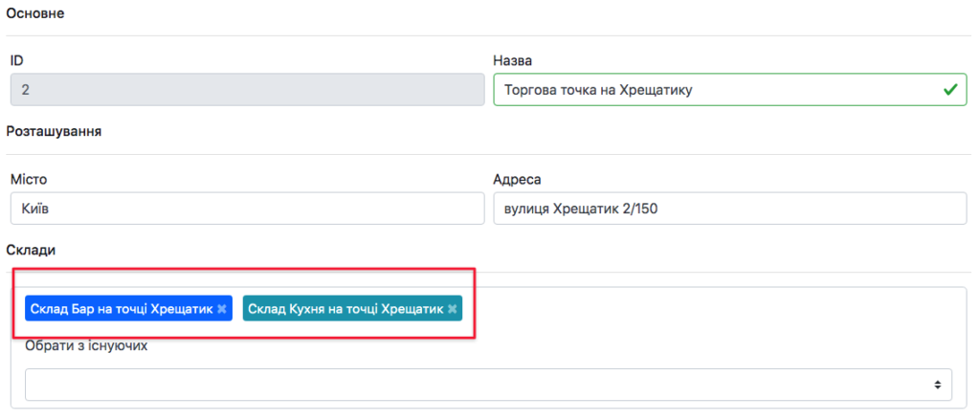Click the 'Обрати з існуючих' label text
This screenshot has height=420, width=980.
click(x=86, y=346)
